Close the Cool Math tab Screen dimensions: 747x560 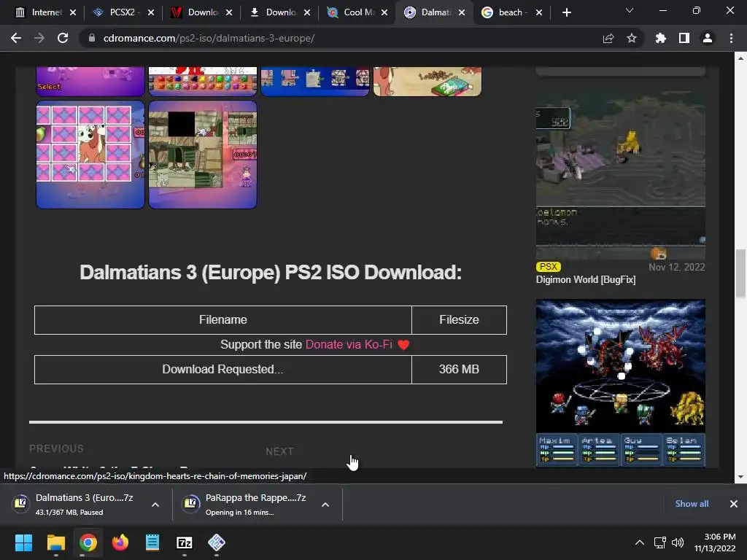[384, 12]
